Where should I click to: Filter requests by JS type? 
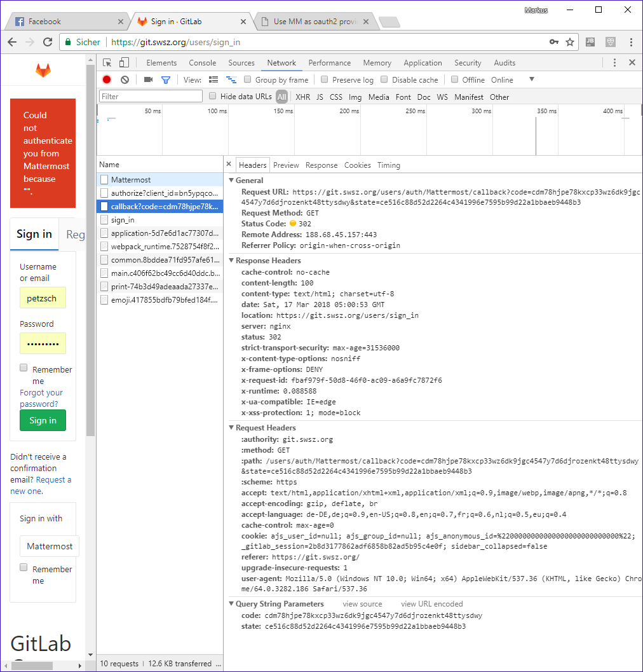click(x=320, y=97)
